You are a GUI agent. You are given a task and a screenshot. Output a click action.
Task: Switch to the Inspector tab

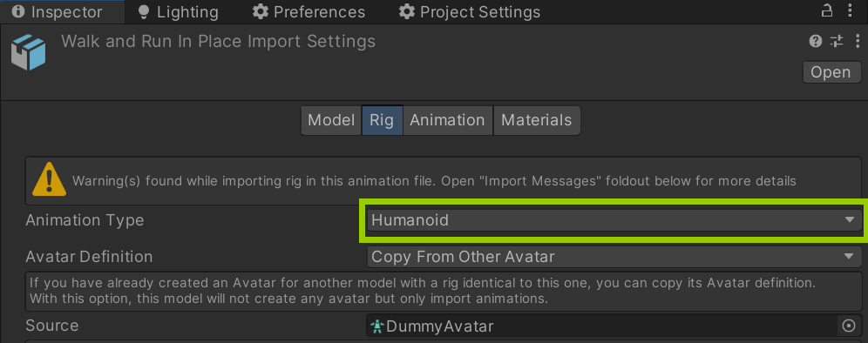coord(57,11)
